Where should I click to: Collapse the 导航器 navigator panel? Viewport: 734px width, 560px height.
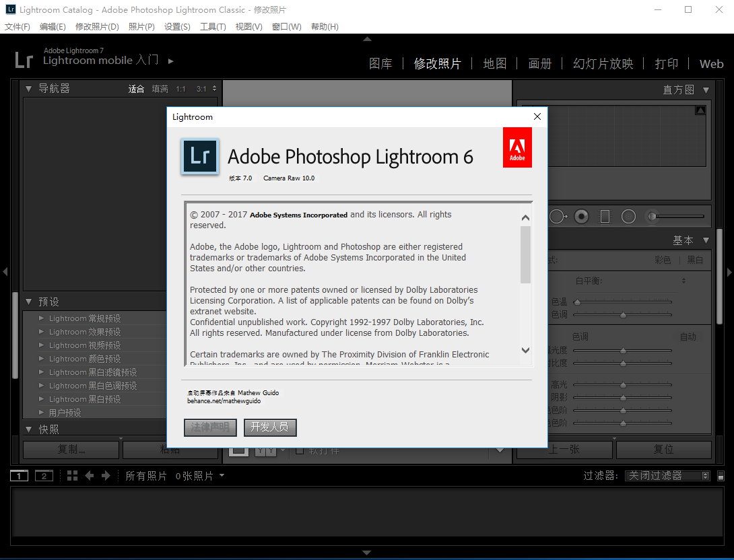pyautogui.click(x=28, y=88)
